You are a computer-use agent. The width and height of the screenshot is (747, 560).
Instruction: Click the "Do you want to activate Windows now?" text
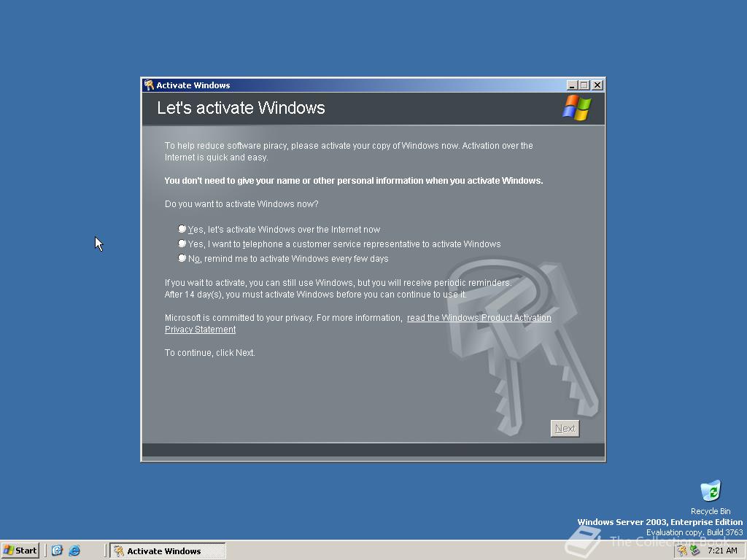(241, 204)
